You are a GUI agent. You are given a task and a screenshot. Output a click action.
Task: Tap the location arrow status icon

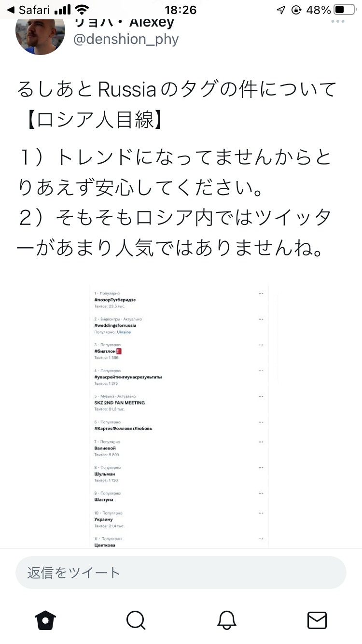[x=281, y=10]
